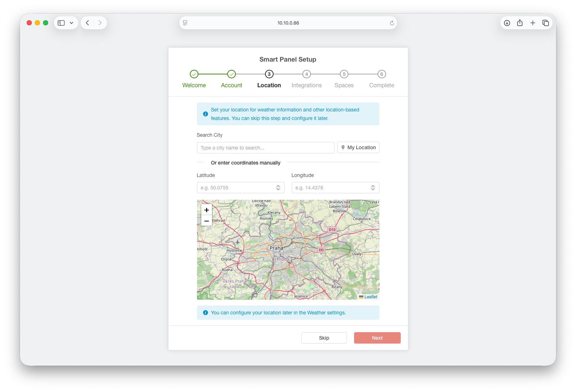Reload the page using refresh icon
The image size is (576, 392).
392,23
